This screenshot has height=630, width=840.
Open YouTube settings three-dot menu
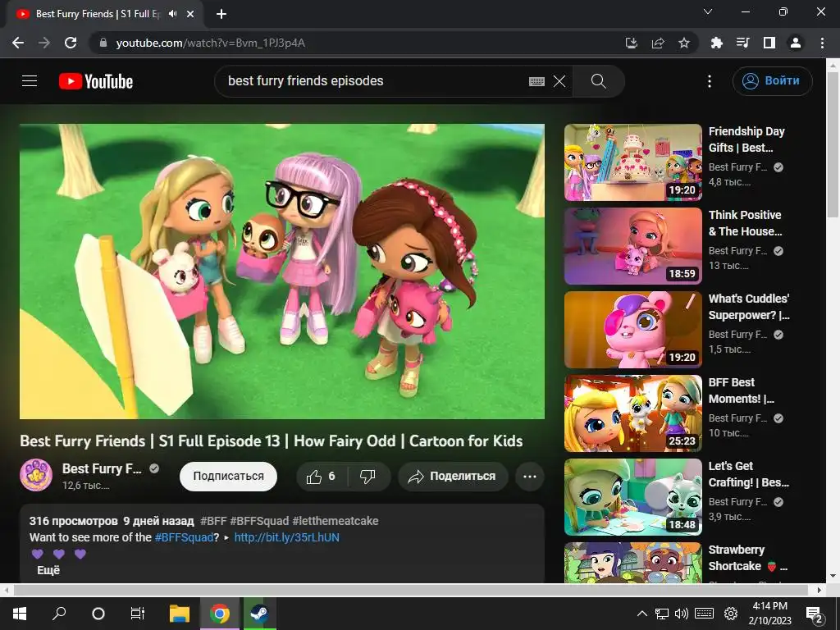tap(710, 81)
